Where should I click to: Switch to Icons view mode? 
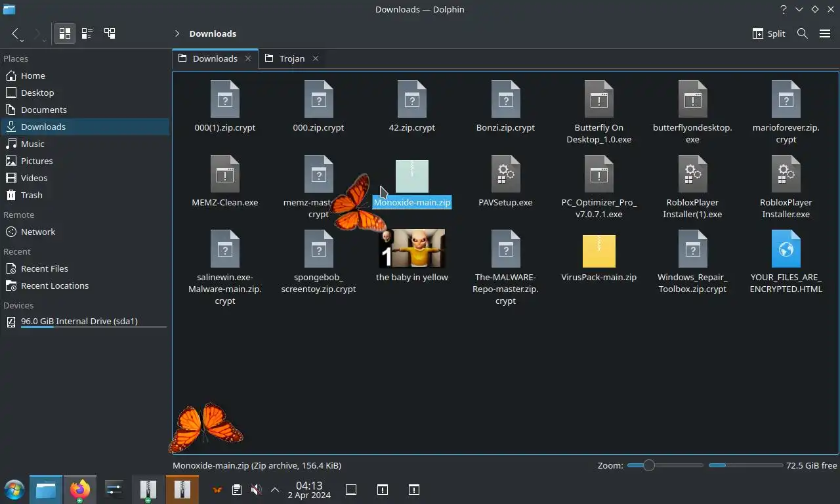click(65, 33)
